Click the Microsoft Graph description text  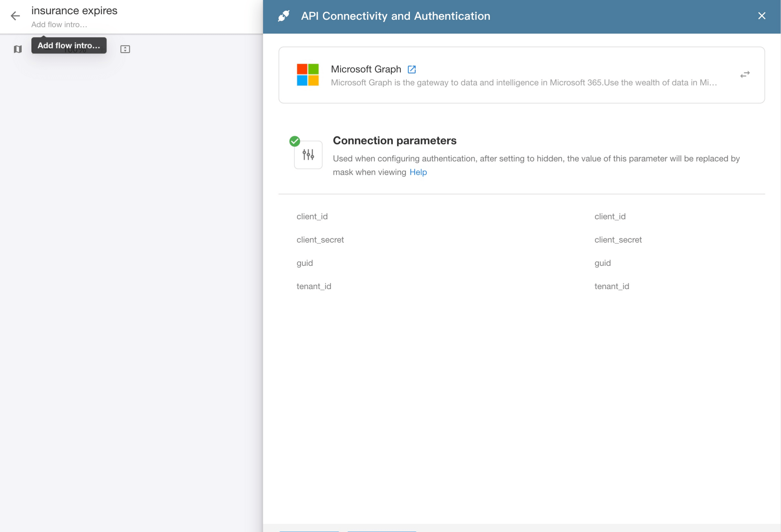[524, 83]
